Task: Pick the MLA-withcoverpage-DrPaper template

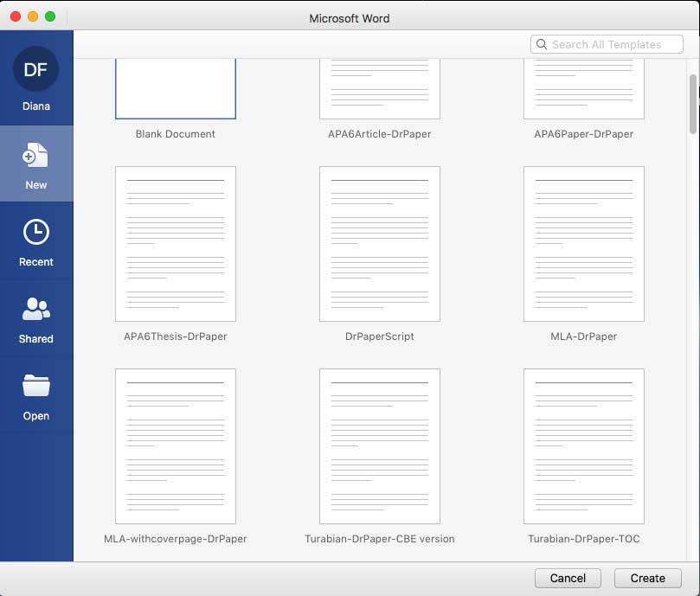Action: [x=176, y=446]
